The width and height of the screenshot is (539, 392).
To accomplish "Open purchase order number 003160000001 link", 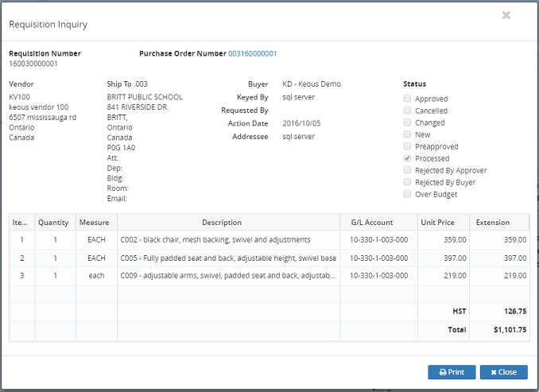I will (x=253, y=54).
